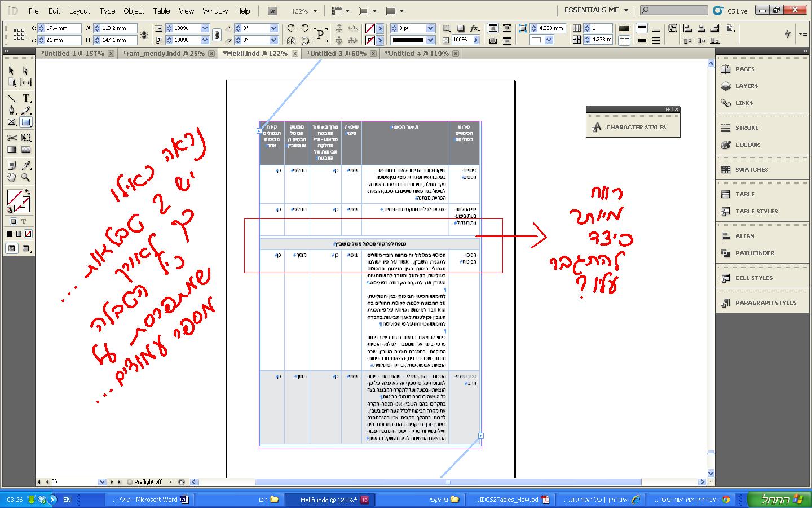Select the Gradient Feather tool

click(25, 150)
